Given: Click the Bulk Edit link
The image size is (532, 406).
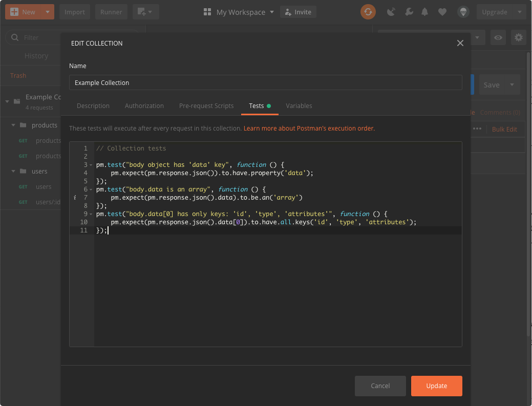Looking at the screenshot, I should point(504,129).
